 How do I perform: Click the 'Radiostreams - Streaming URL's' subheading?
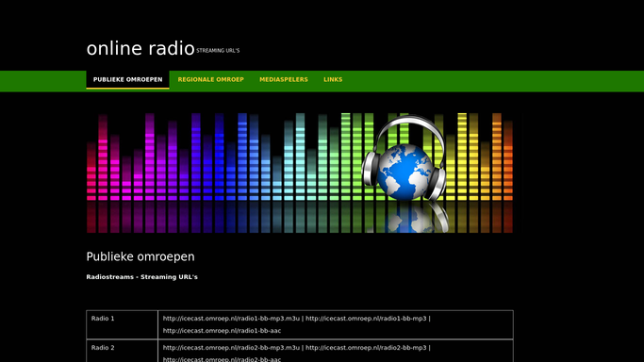[141, 276]
